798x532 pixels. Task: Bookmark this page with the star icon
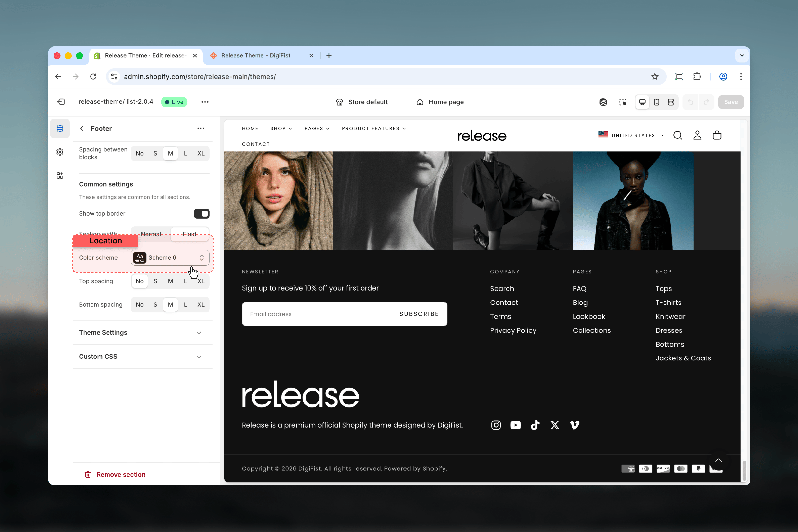tap(654, 76)
